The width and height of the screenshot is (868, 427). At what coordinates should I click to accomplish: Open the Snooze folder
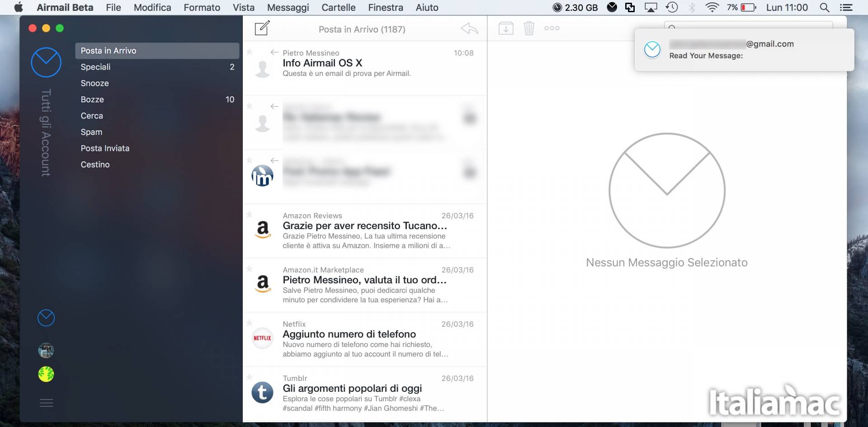(157, 83)
